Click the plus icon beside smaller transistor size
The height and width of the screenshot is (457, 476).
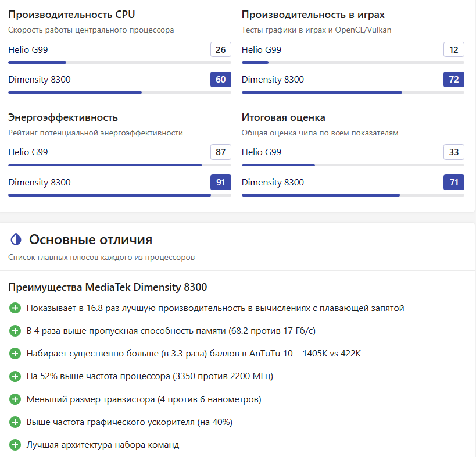(x=15, y=399)
